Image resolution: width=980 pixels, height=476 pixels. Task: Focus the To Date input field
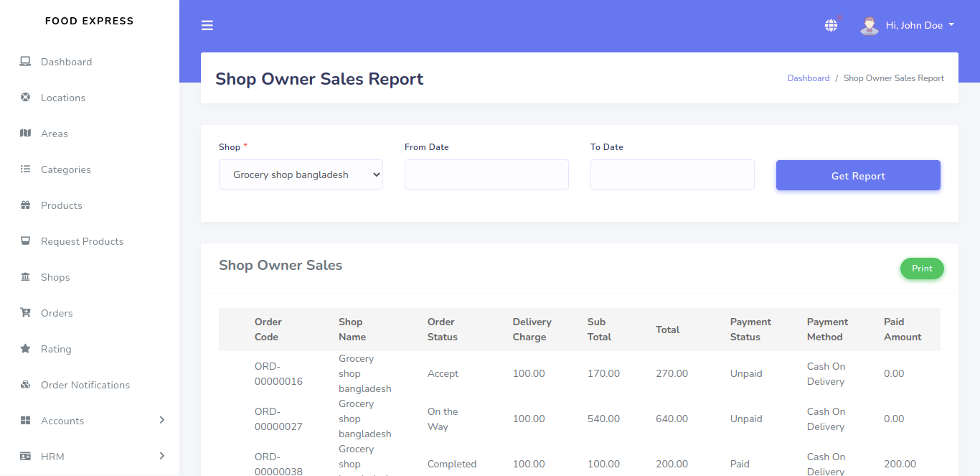click(672, 174)
